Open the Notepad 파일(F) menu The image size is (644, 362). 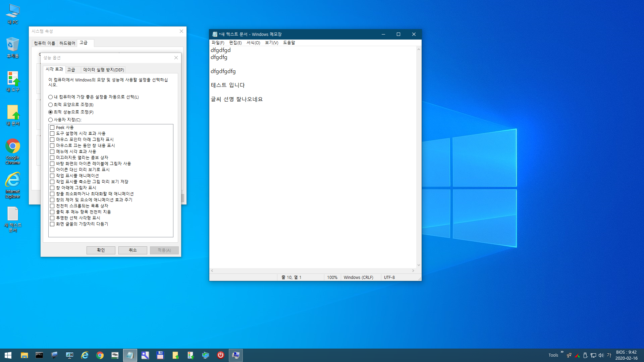point(218,43)
